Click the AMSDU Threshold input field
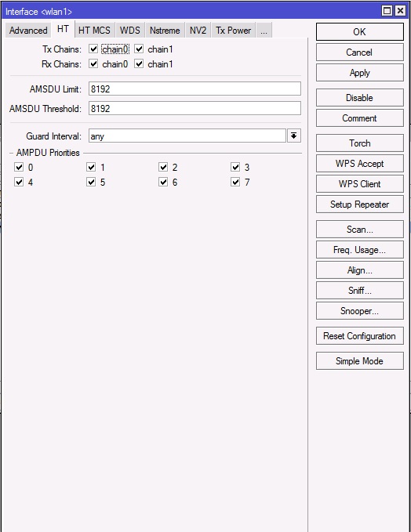Screen dimensions: 411x532 pos(195,108)
